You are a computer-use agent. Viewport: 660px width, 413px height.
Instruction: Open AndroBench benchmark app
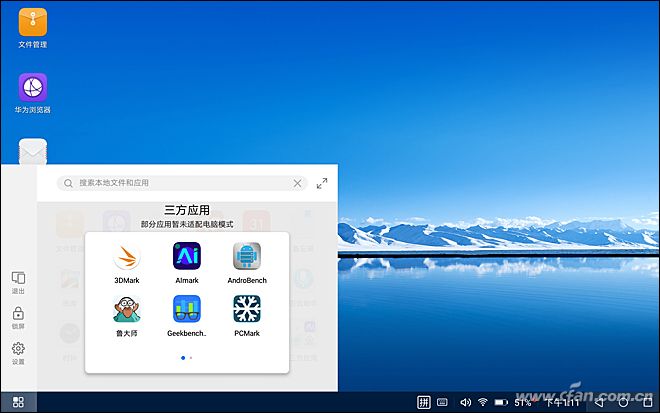246,258
